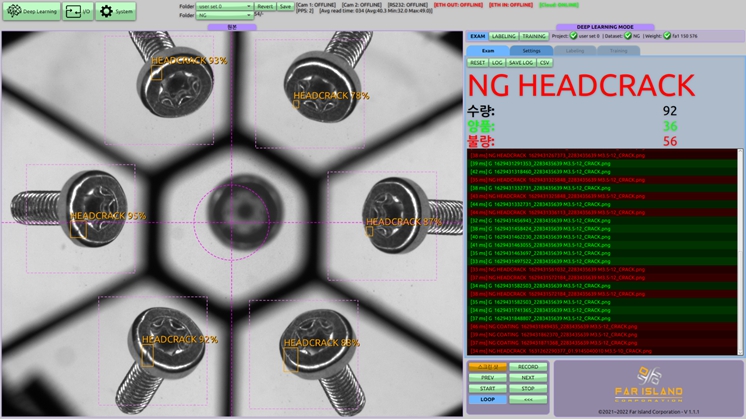The image size is (746, 419).
Task: Click the HEADCRACK 95% detection label
Action: (108, 215)
